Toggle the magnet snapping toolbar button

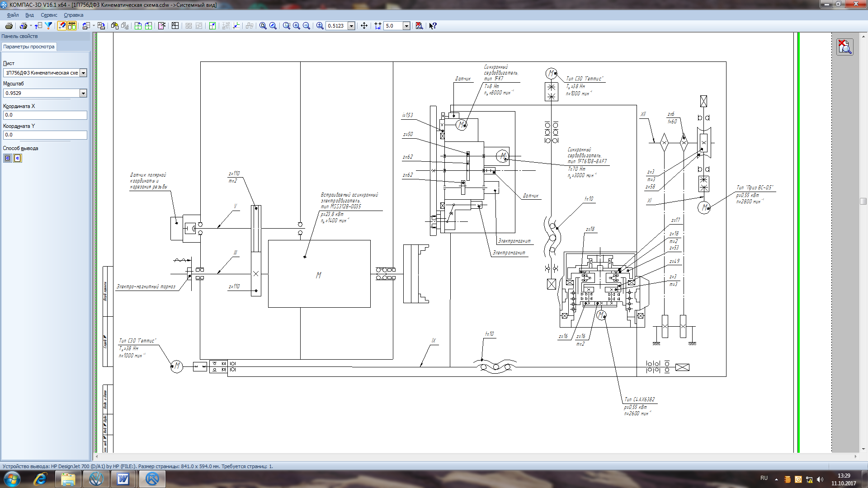pos(62,26)
